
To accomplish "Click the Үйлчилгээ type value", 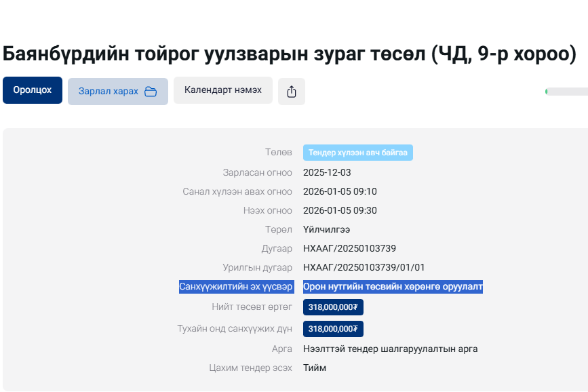I will tap(326, 229).
